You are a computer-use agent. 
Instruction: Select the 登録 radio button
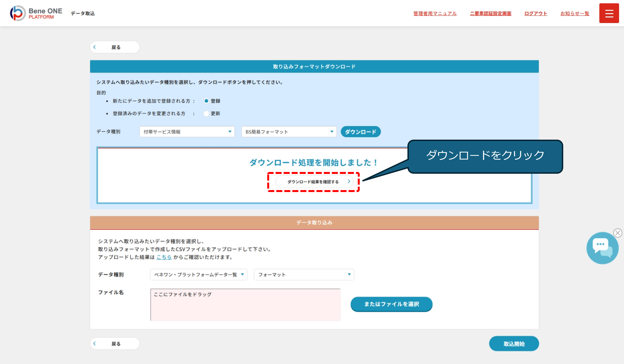(x=206, y=101)
